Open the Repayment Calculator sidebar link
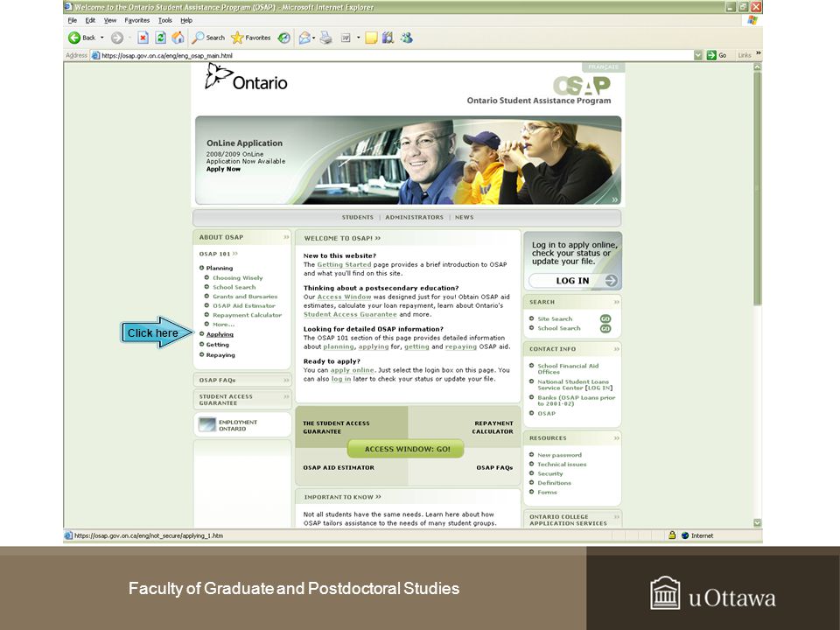 coord(247,315)
